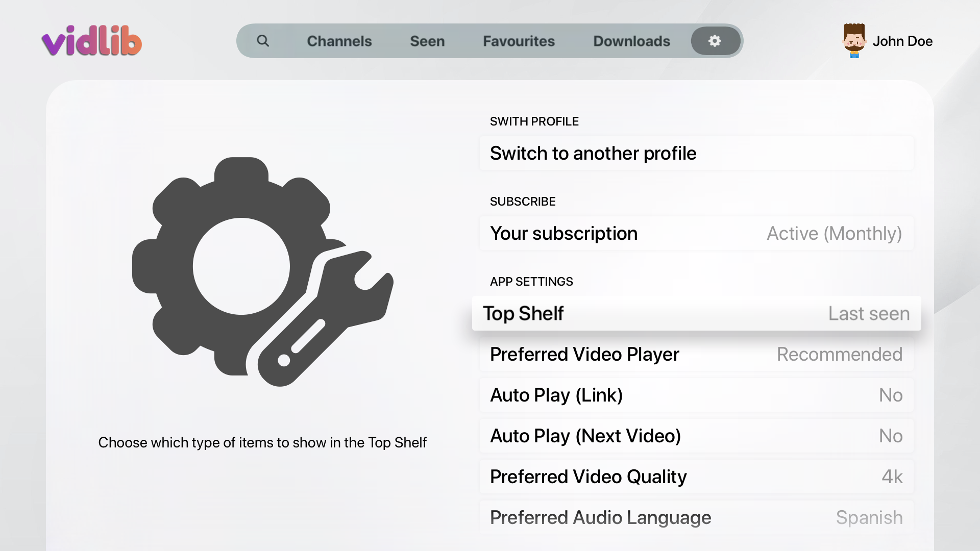The width and height of the screenshot is (980, 551).
Task: Click the vidlib logo
Action: (92, 41)
